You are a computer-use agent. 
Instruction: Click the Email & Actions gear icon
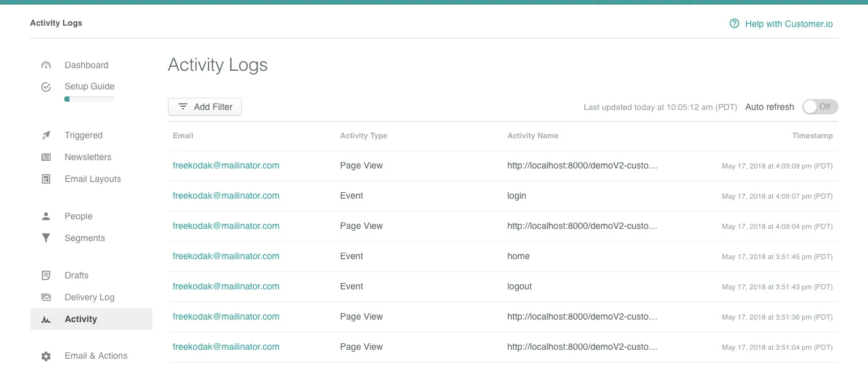pyautogui.click(x=46, y=356)
